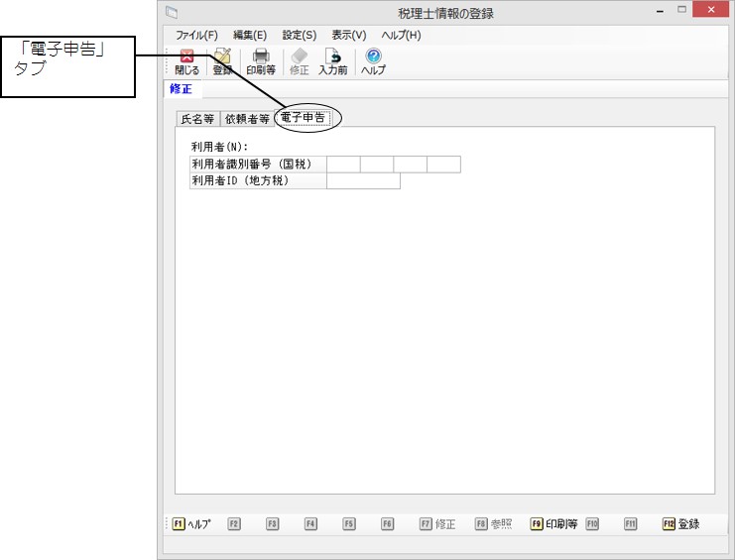Open help via the ヘルプ toolbar icon
Viewport: 735px width, 560px height.
373,61
